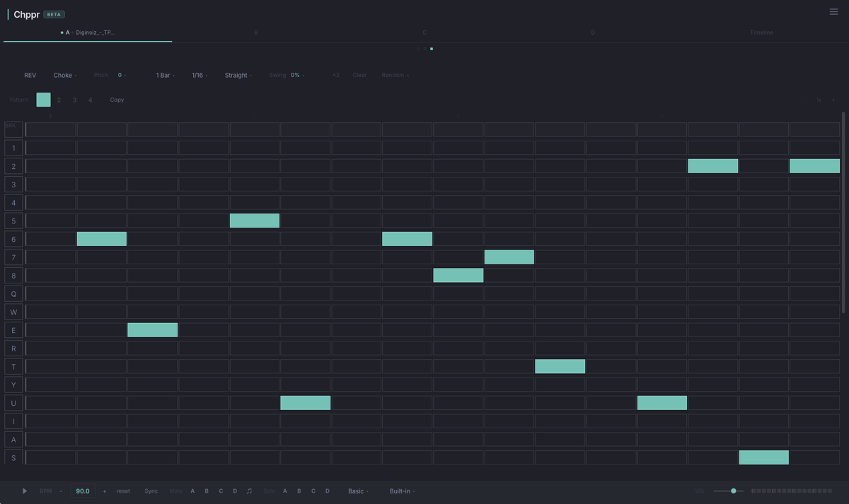This screenshot has height=504, width=849.
Task: Switch to tab C
Action: pos(424,33)
